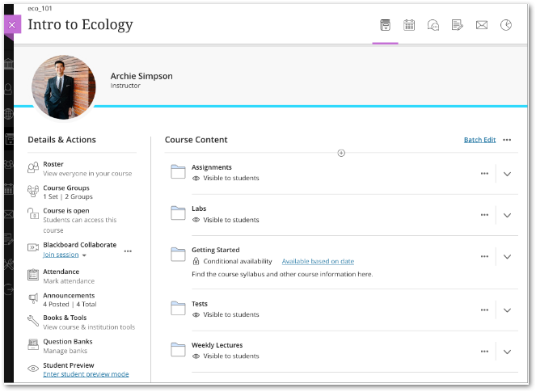
Task: Click the Course Groups icon
Action: pyautogui.click(x=33, y=191)
